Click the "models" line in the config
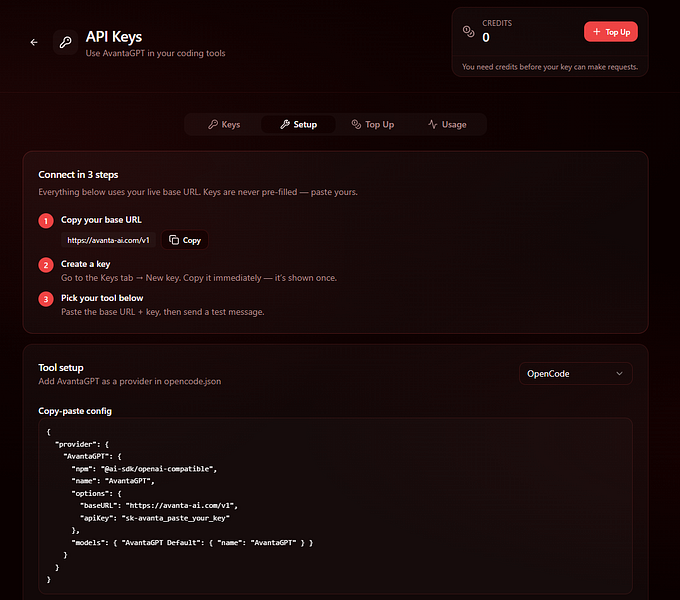 pos(192,543)
